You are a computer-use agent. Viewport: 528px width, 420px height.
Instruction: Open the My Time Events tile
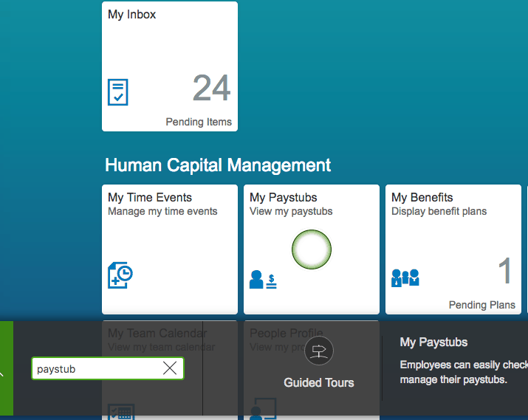(170, 249)
